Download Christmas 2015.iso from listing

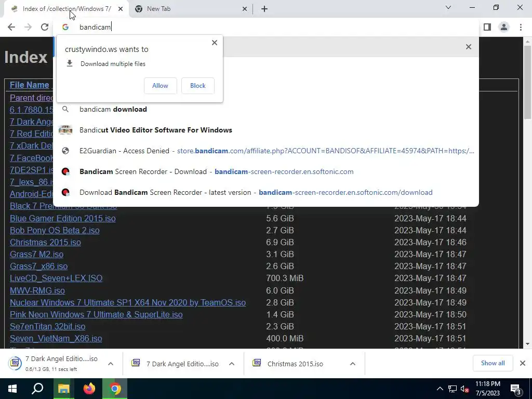coord(46,243)
